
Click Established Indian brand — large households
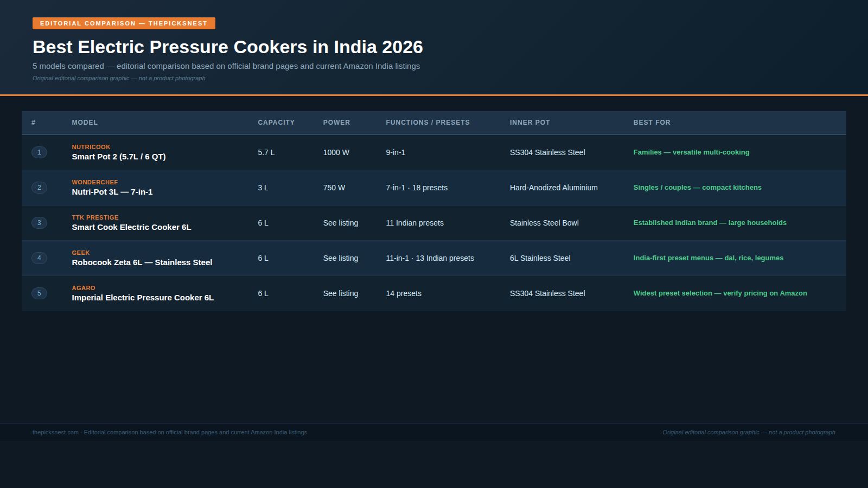710,223
